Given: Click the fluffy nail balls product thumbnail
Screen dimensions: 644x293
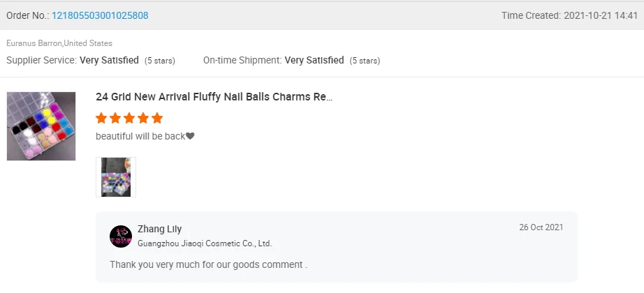Looking at the screenshot, I should (x=41, y=126).
